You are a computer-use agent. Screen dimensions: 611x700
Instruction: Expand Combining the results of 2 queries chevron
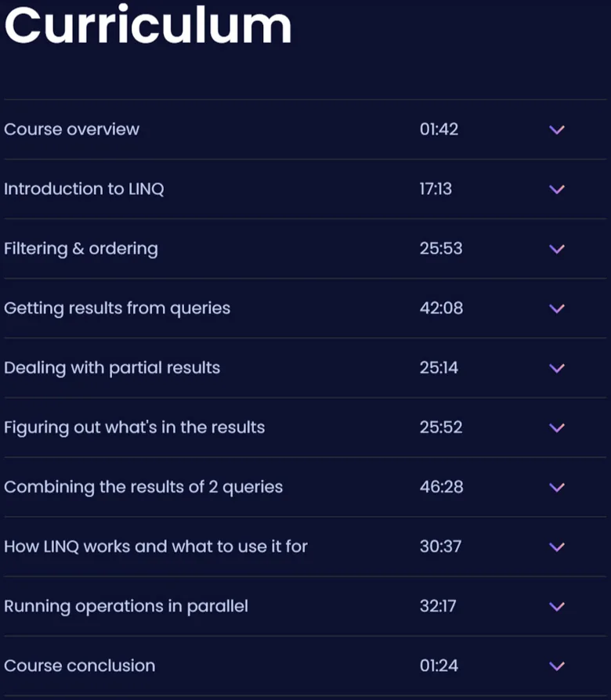pos(556,487)
